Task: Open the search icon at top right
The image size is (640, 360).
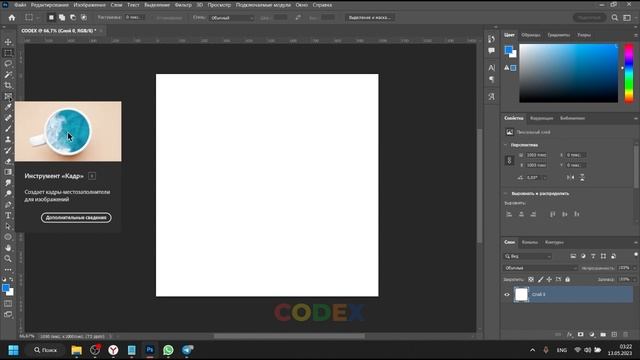Action: (615, 18)
